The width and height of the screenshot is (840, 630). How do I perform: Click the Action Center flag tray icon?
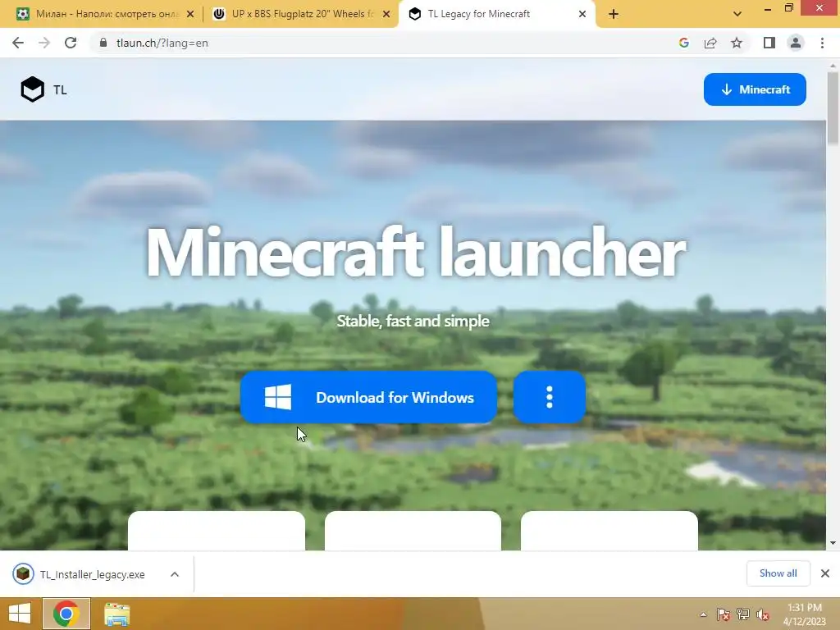coord(724,614)
